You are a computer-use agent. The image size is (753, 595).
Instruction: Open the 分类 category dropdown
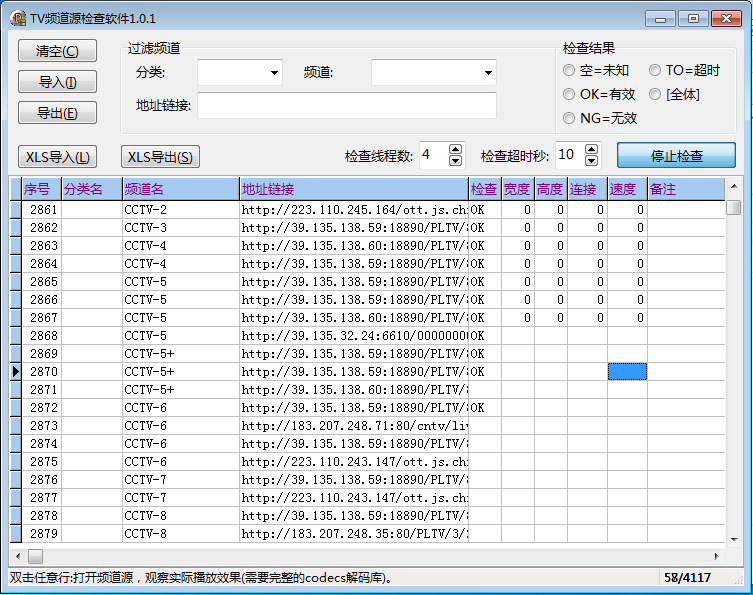point(274,73)
